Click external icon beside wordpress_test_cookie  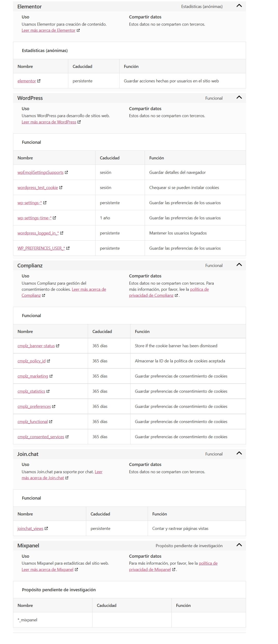point(61,188)
